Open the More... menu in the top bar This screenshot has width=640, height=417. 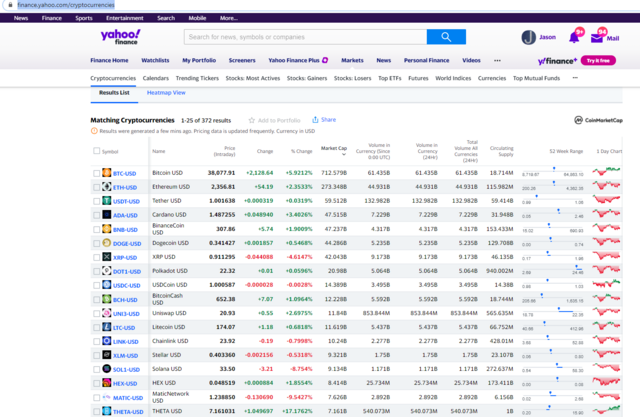[x=229, y=18]
